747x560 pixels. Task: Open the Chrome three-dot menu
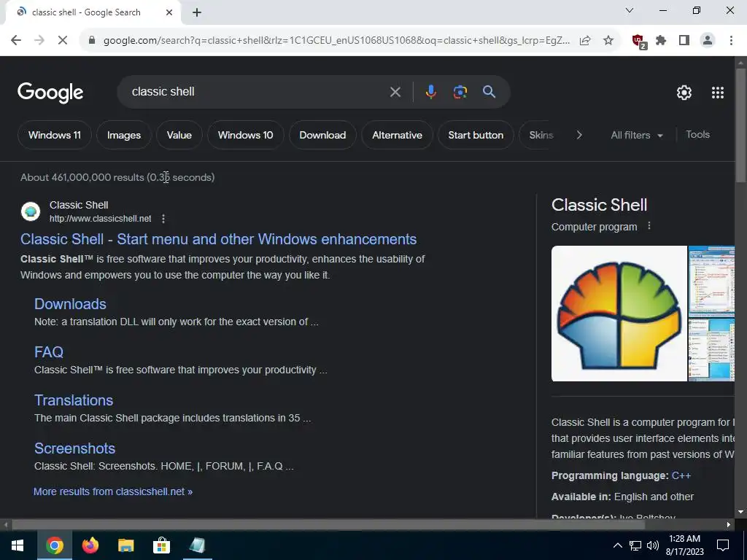(x=731, y=41)
